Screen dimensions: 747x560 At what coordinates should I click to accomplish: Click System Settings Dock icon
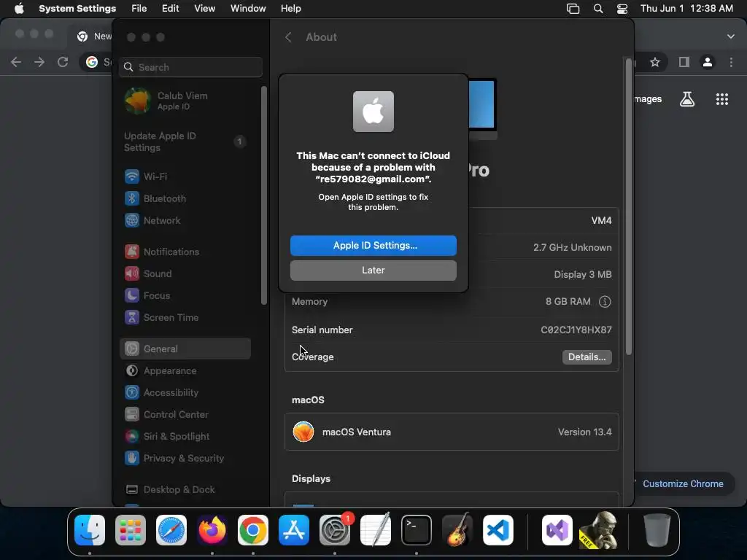(x=334, y=530)
